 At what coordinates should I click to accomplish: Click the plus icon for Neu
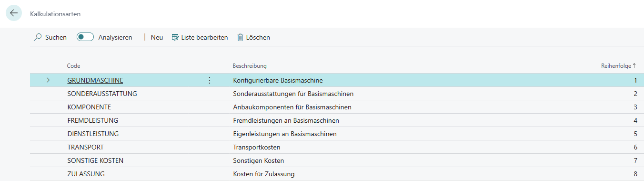[x=145, y=37]
